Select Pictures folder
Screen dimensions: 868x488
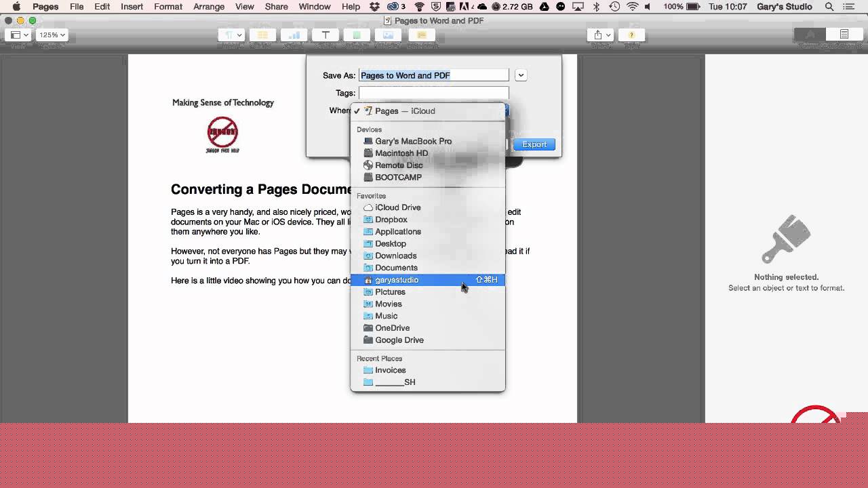(428, 292)
